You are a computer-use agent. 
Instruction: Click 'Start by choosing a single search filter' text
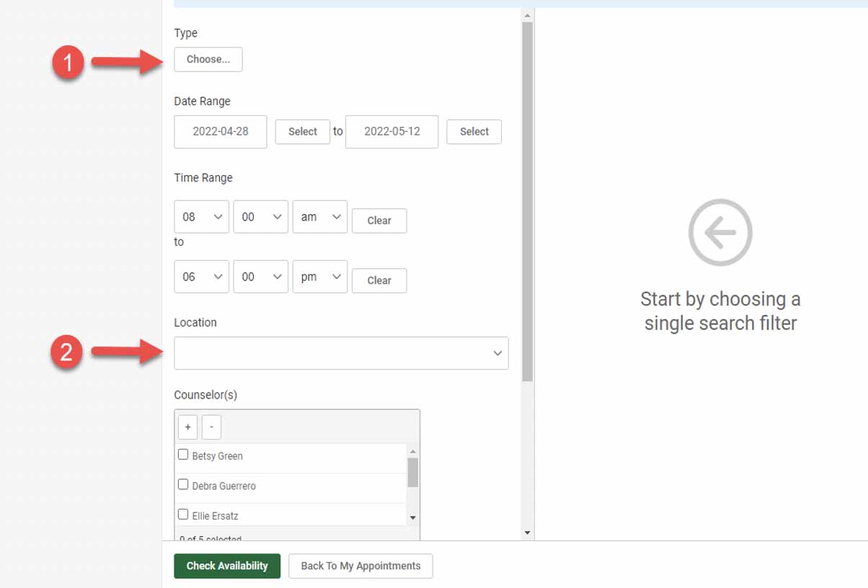pyautogui.click(x=720, y=311)
